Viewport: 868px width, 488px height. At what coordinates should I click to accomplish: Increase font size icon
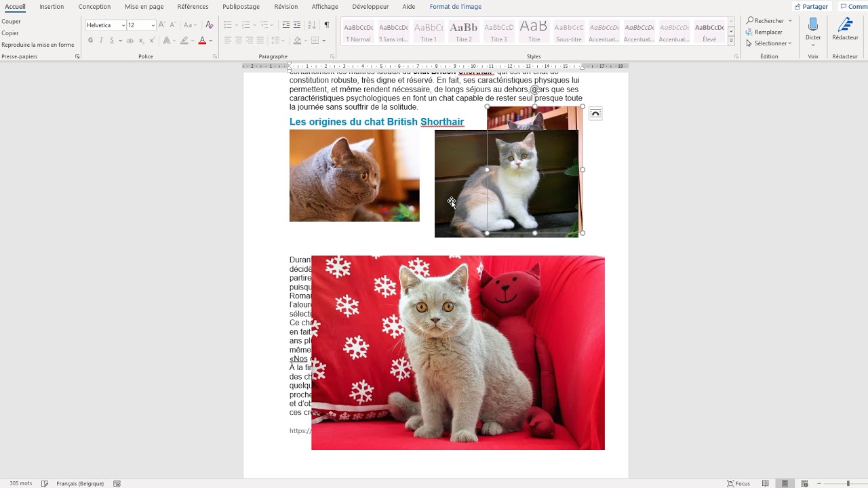tap(161, 25)
